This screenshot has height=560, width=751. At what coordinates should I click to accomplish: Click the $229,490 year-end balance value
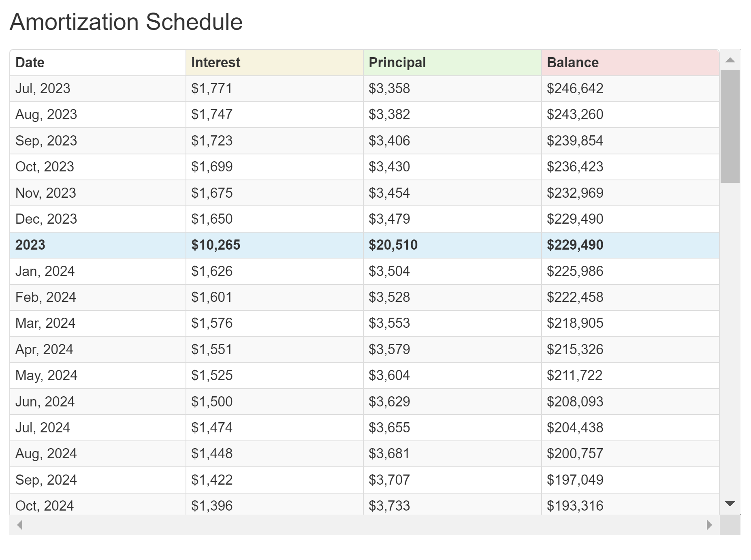[575, 245]
